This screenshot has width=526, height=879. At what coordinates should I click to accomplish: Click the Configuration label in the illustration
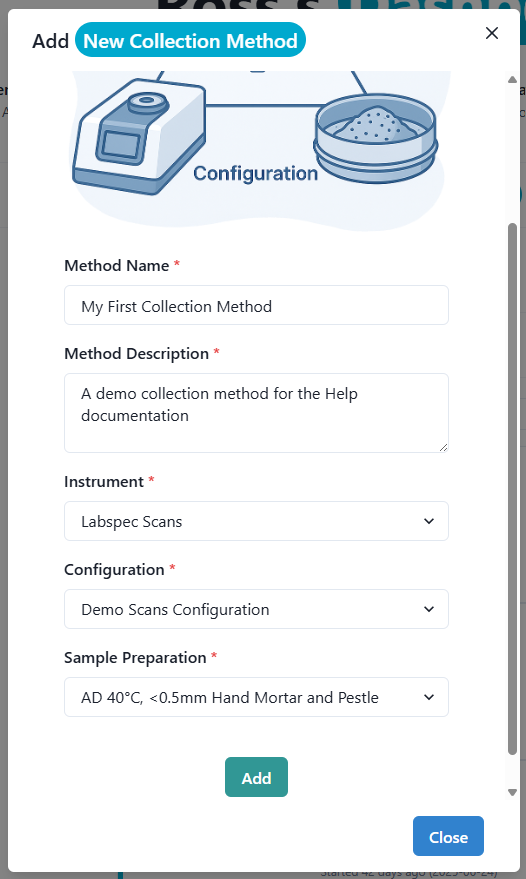click(255, 174)
